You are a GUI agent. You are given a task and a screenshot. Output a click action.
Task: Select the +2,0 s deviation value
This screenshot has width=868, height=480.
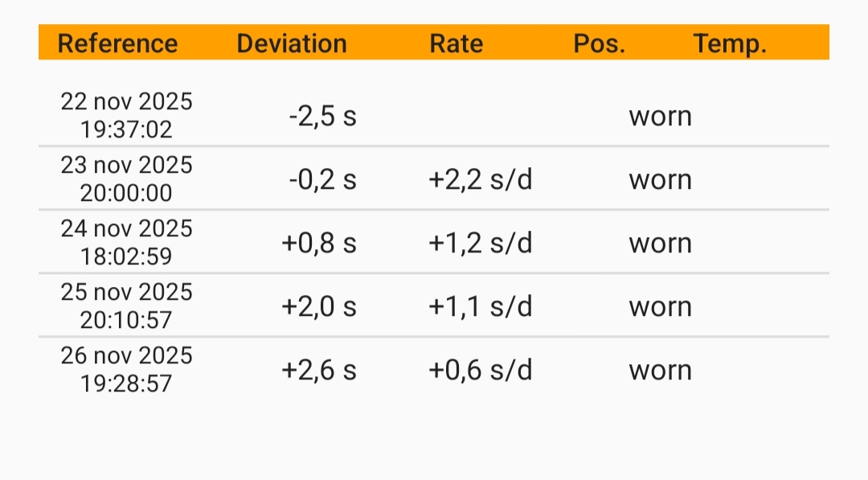point(318,306)
